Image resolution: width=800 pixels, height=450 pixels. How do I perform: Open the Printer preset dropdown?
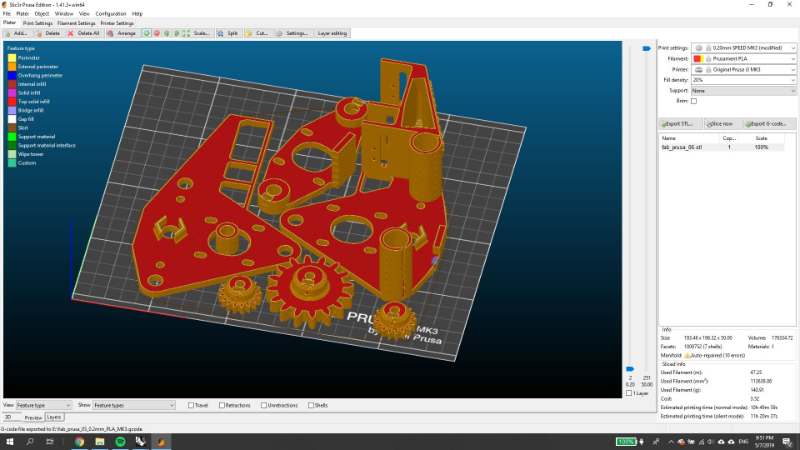[x=743, y=69]
